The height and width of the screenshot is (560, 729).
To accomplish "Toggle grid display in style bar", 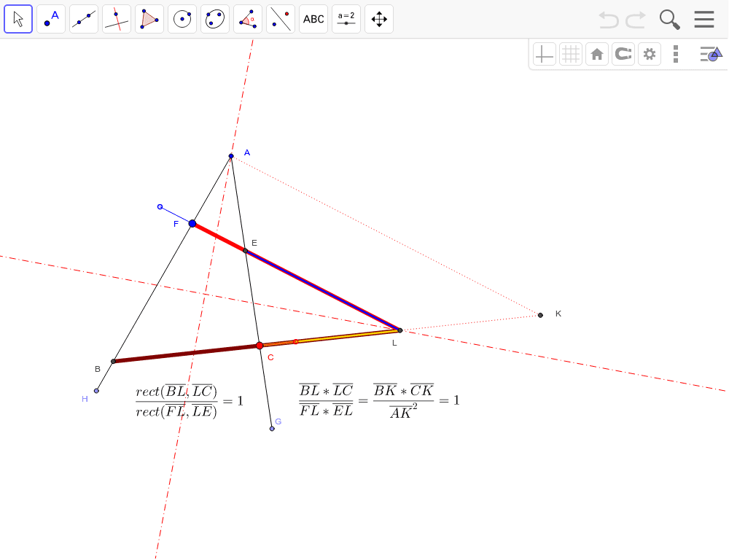I will (x=571, y=55).
